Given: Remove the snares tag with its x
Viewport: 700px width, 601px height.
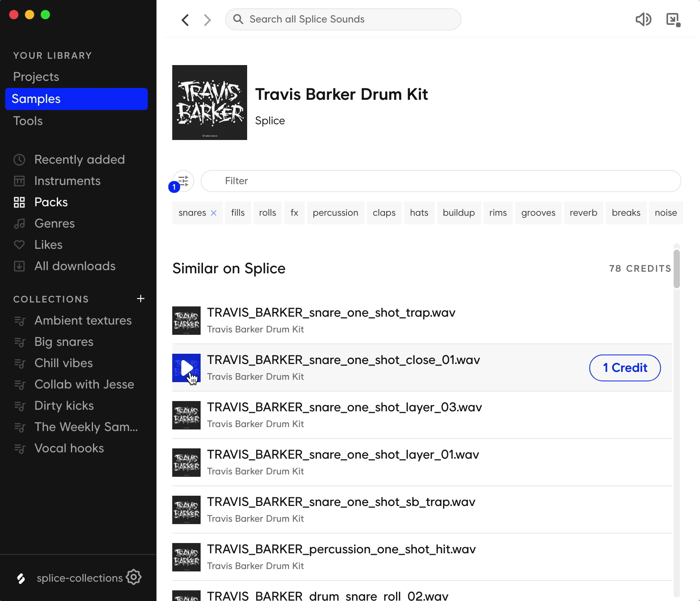Looking at the screenshot, I should (x=214, y=213).
